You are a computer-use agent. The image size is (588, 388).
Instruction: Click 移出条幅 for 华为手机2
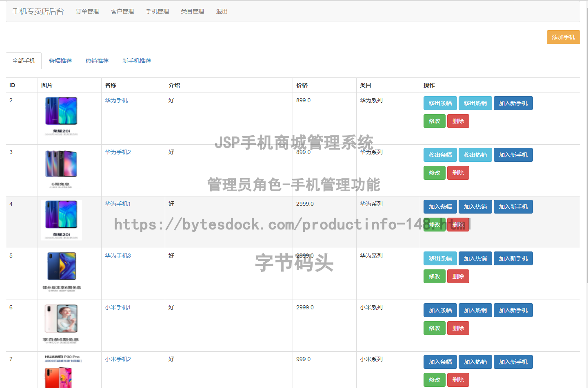click(x=440, y=155)
